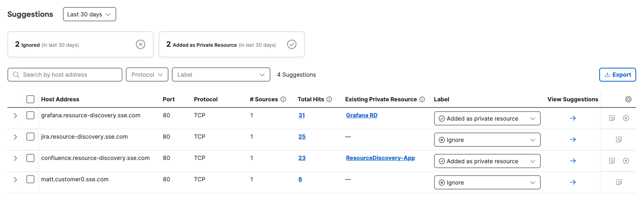Click the remove icon on confluence row

626,161
